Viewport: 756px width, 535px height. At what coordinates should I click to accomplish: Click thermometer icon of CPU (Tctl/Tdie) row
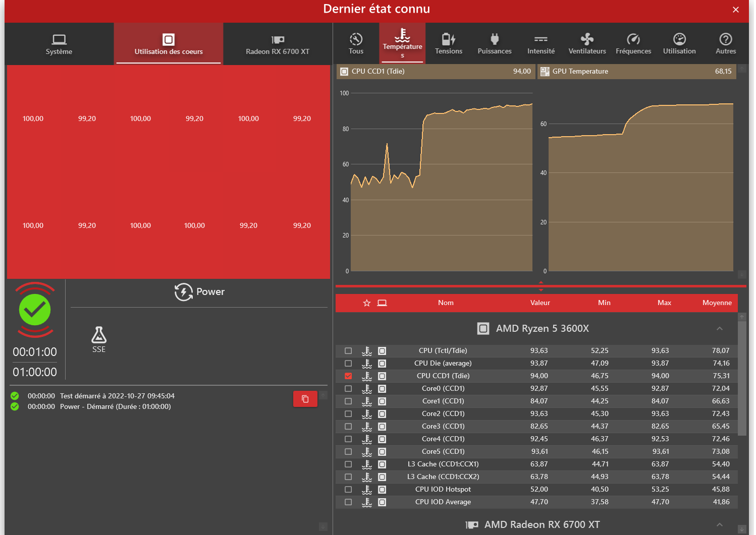point(367,351)
